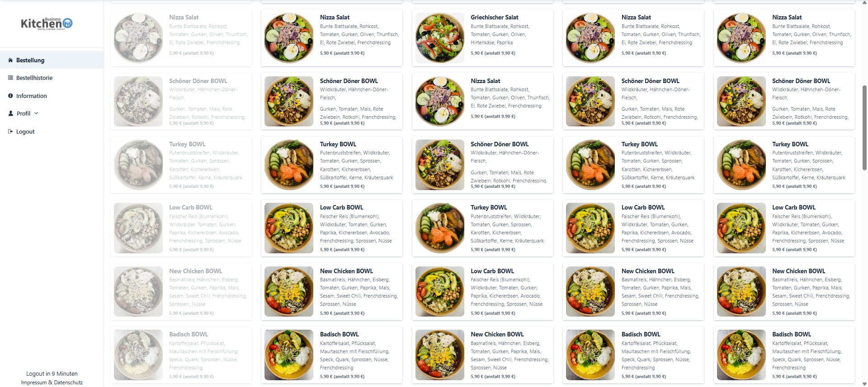The image size is (868, 387).
Task: Click the Schöner Döner BOWL photo in second column
Action: tap(289, 101)
